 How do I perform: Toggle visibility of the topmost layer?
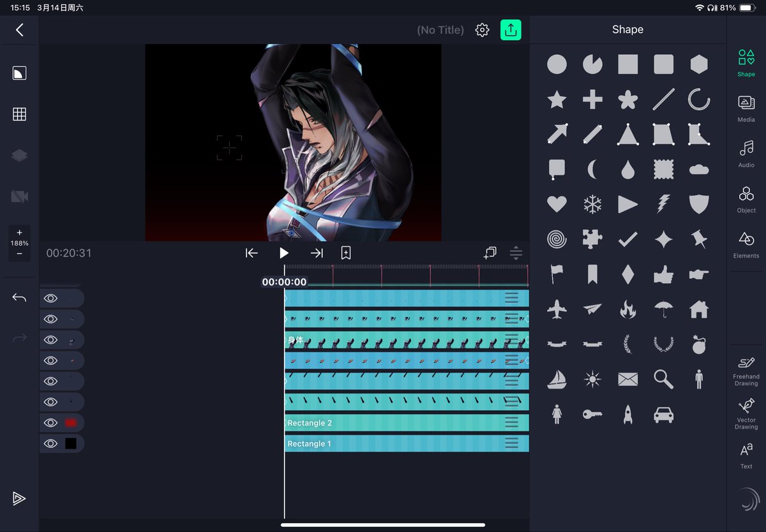(50, 299)
